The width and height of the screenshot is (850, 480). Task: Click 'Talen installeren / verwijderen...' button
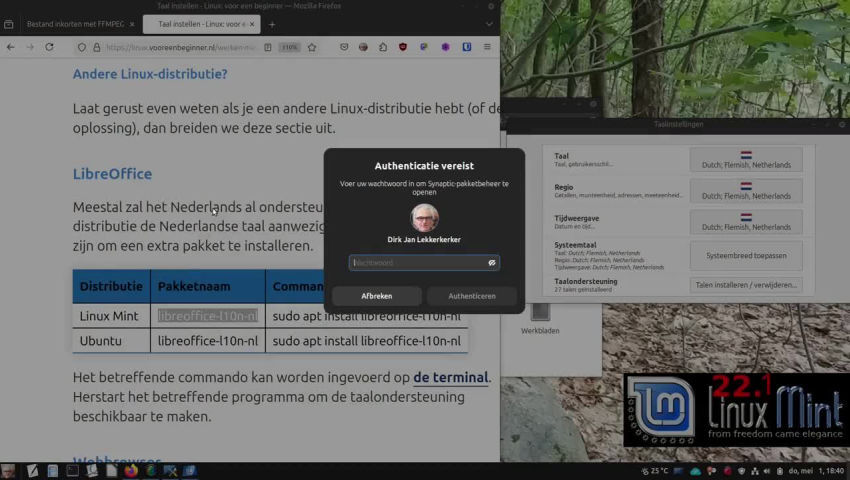[746, 285]
